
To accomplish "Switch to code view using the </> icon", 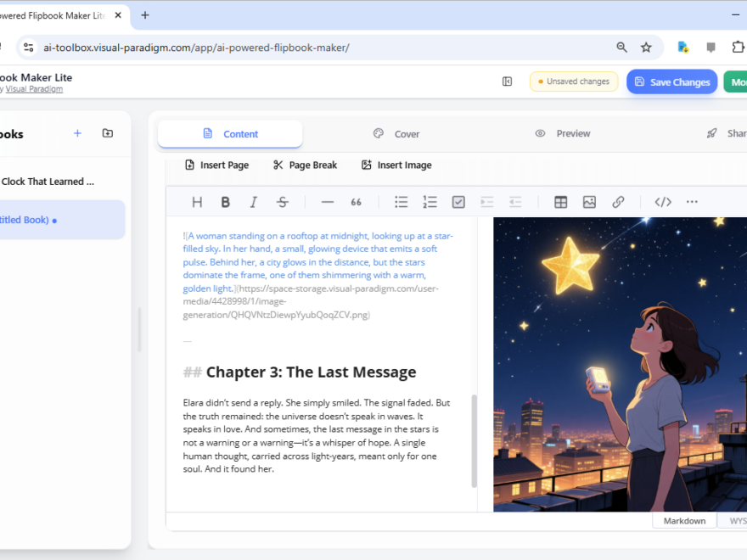I will tap(662, 201).
